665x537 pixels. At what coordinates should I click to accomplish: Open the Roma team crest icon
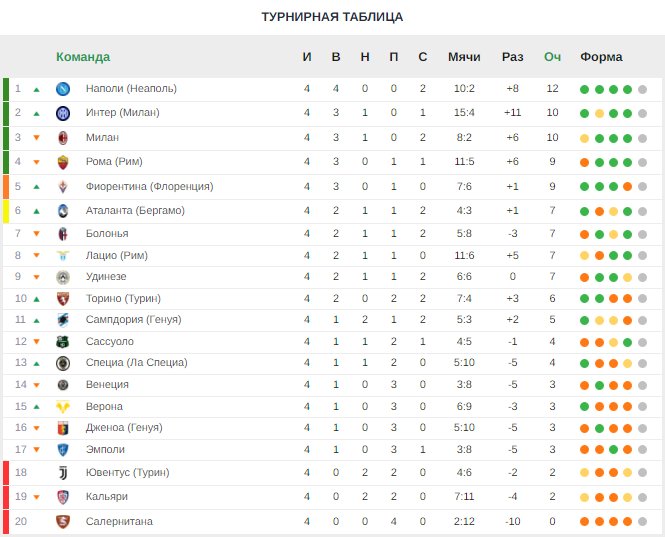[x=63, y=162]
